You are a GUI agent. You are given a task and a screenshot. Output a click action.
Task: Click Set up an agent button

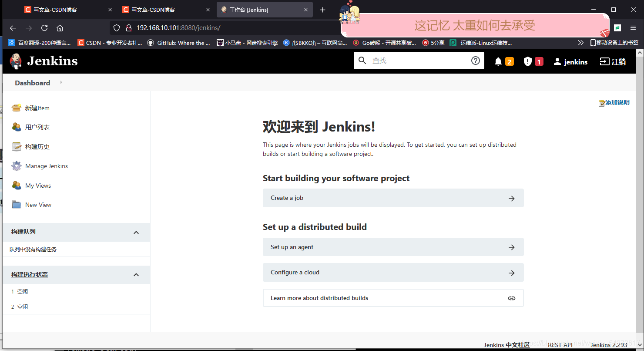pyautogui.click(x=393, y=247)
